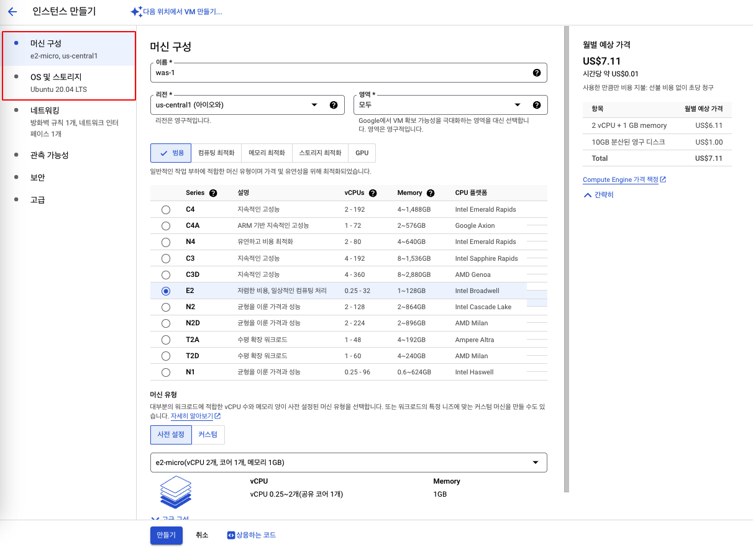This screenshot has height=560, width=753.
Task: Collapse price details with 간략히
Action: coord(598,195)
